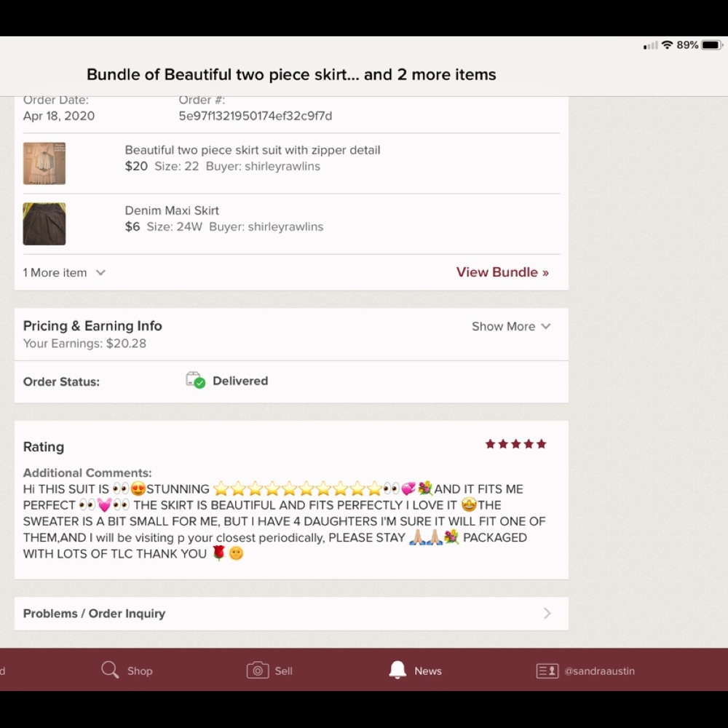728x728 pixels.
Task: Expand the 1 More item chevron
Action: 100,272
